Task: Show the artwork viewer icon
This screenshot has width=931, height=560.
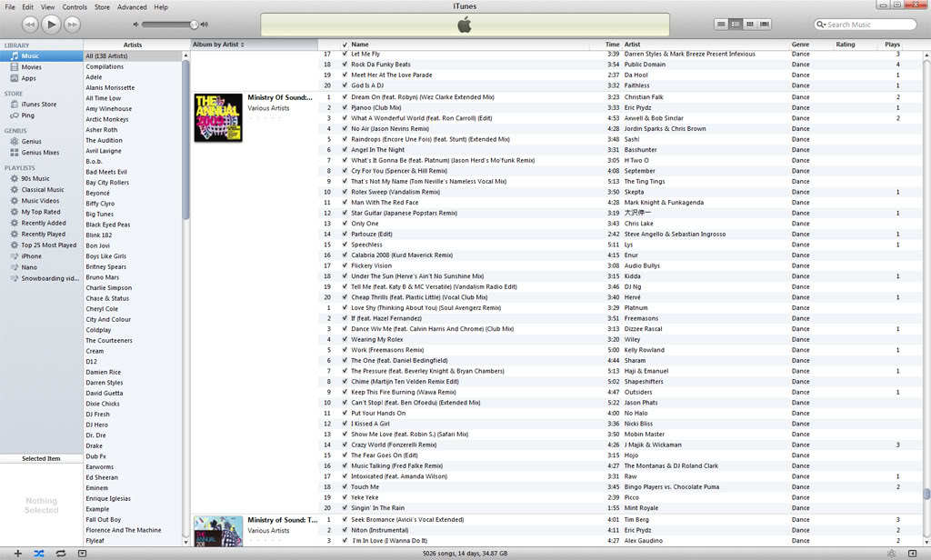Action: pos(82,552)
